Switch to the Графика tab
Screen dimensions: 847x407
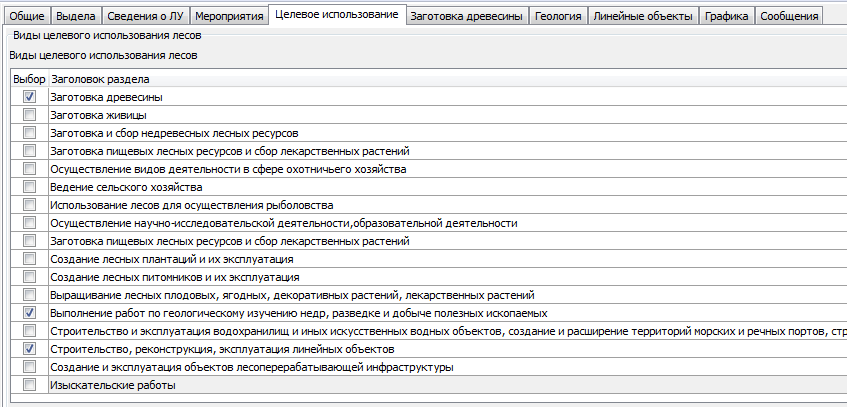coord(726,16)
